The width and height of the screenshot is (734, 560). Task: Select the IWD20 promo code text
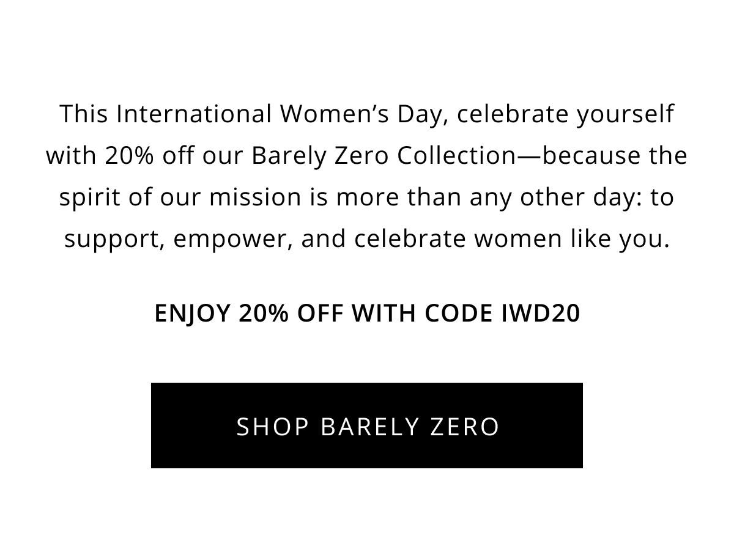[x=540, y=314]
